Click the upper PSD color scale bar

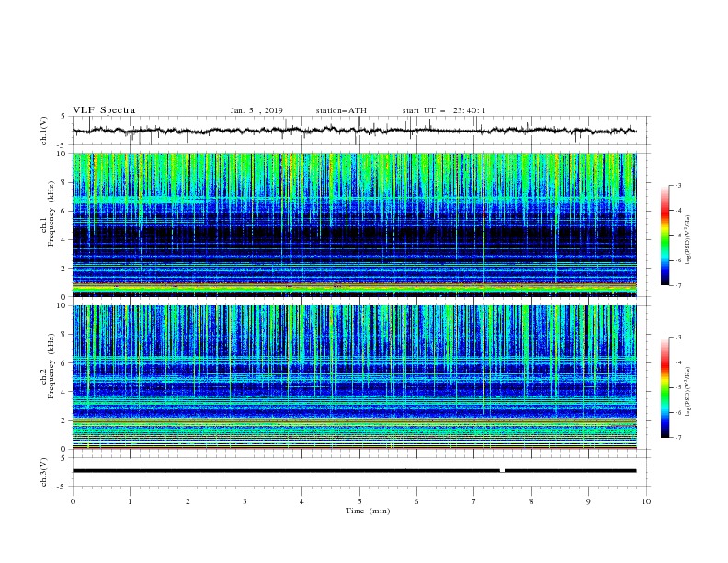point(665,236)
